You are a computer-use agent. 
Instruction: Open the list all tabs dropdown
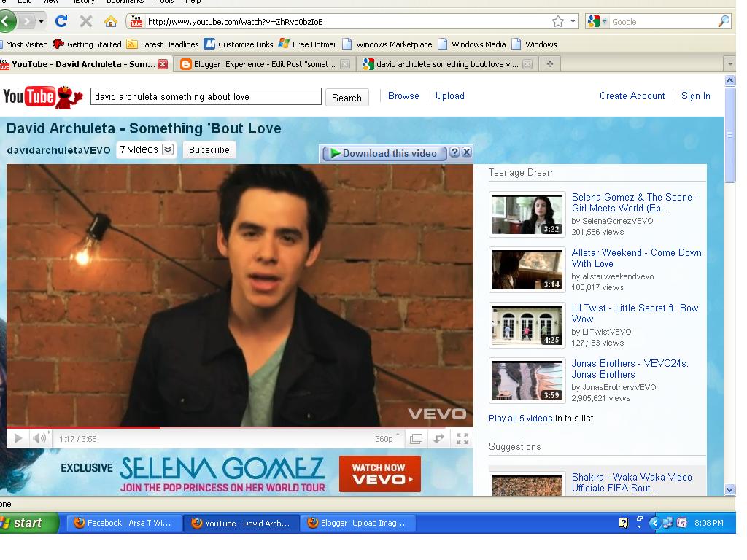(x=729, y=64)
